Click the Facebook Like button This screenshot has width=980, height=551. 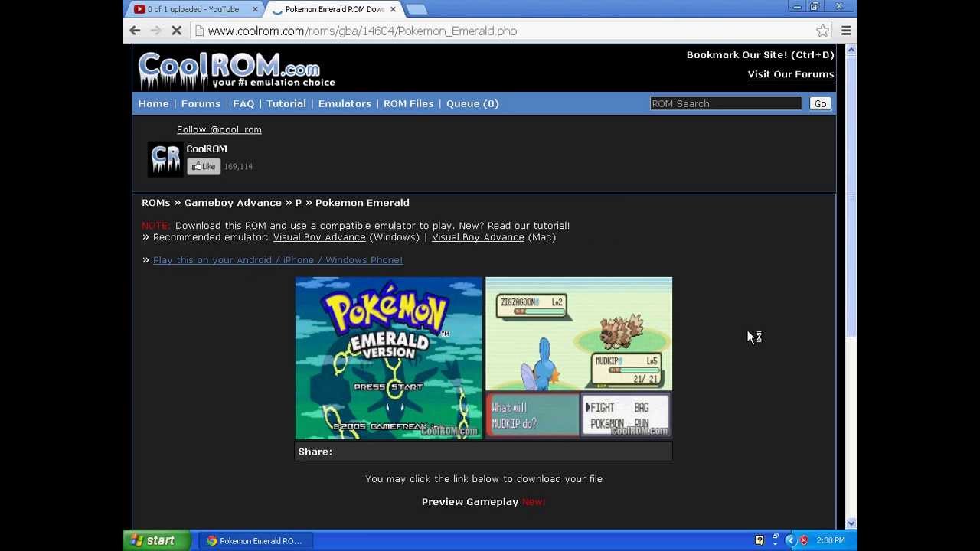point(204,166)
